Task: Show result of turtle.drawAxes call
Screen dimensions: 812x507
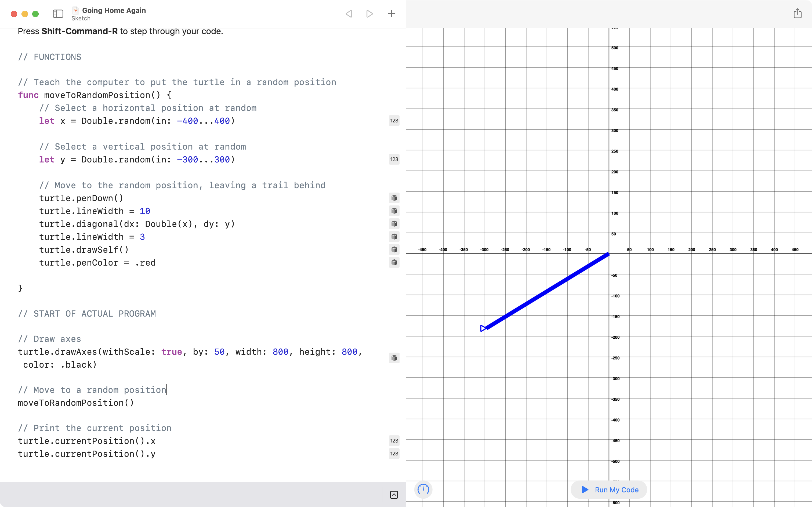Action: [x=394, y=358]
